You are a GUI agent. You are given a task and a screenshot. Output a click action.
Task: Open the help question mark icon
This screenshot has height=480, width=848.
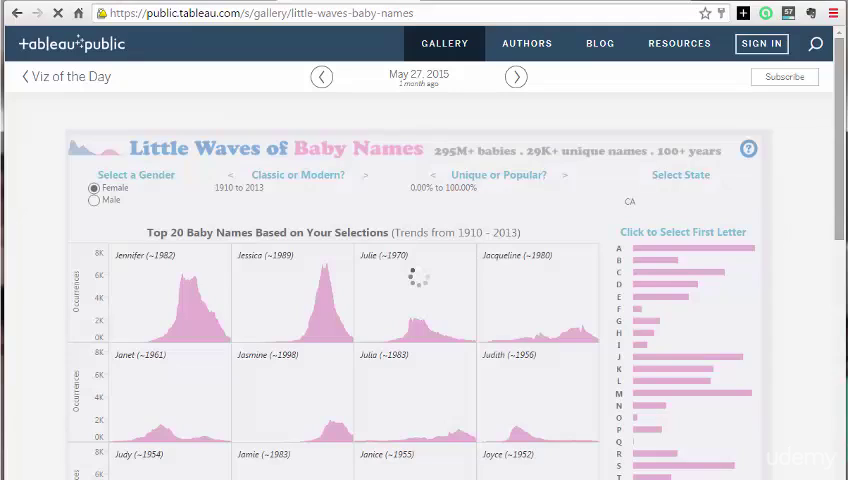(748, 149)
